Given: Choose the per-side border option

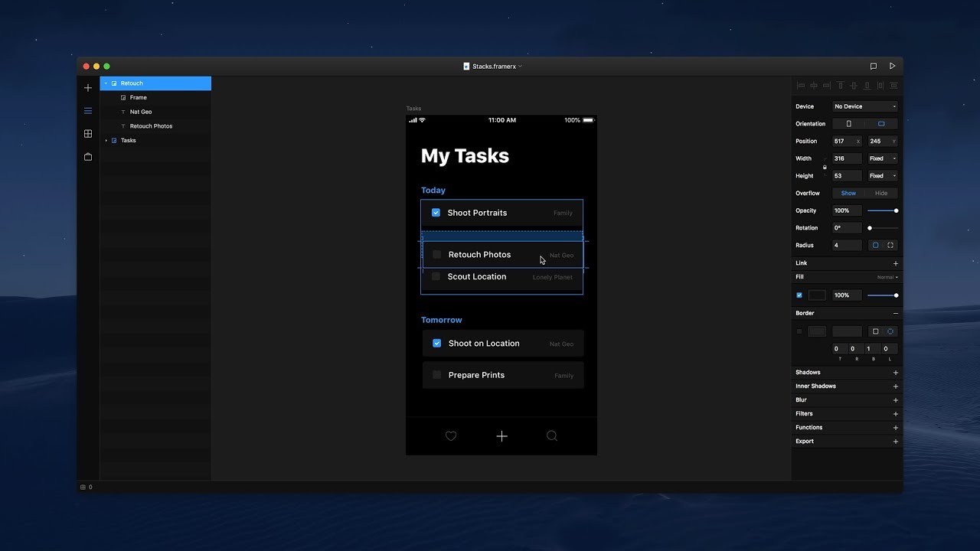Looking at the screenshot, I should pos(890,331).
